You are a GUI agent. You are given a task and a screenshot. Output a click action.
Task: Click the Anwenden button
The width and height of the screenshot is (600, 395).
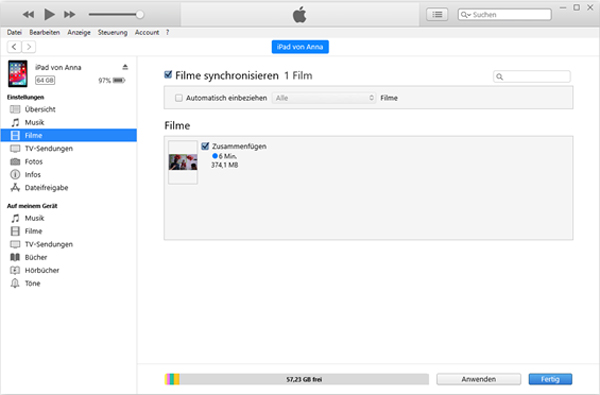[479, 379]
